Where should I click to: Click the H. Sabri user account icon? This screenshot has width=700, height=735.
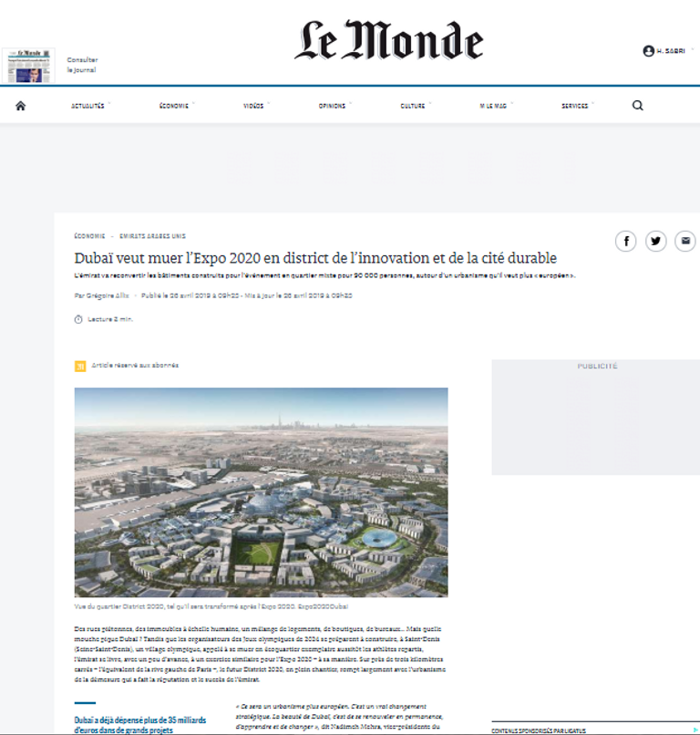coord(648,51)
